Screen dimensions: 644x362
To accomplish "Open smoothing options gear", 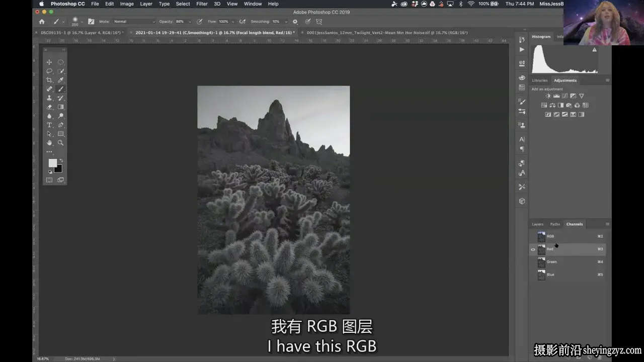I will tap(295, 22).
